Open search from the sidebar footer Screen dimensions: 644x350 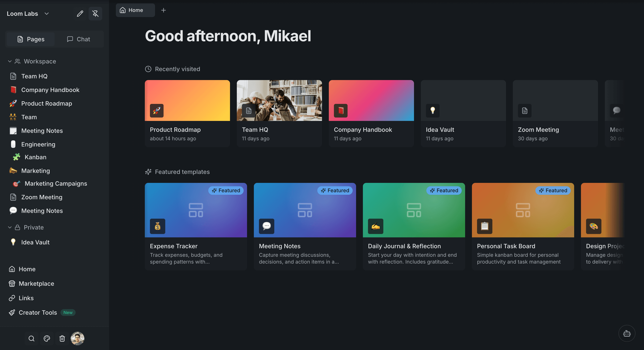coord(31,339)
